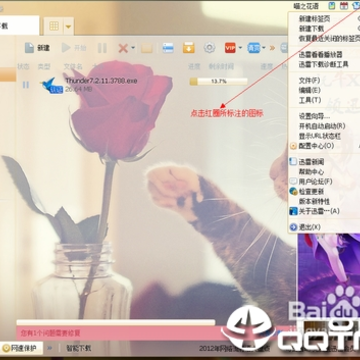
Task: Open the arrow dropdown beside grid icon
Action: click(68, 26)
